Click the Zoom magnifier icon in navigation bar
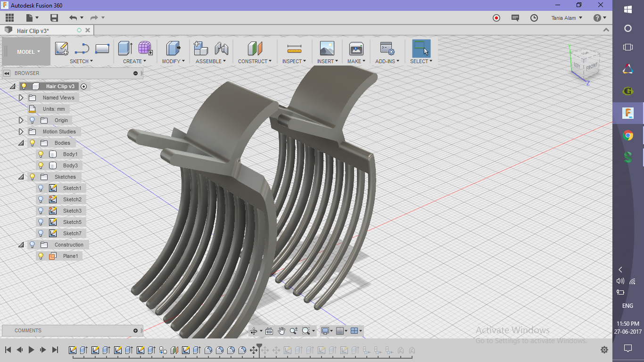 pos(294,331)
